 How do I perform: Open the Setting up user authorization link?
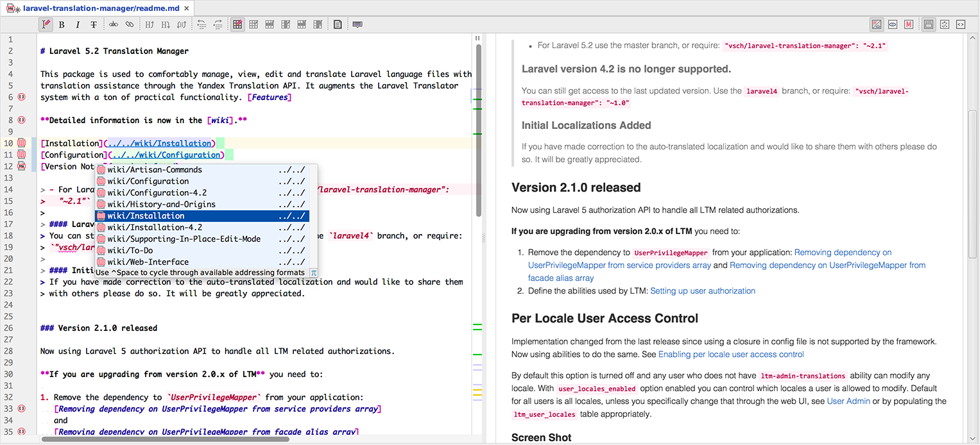(703, 291)
